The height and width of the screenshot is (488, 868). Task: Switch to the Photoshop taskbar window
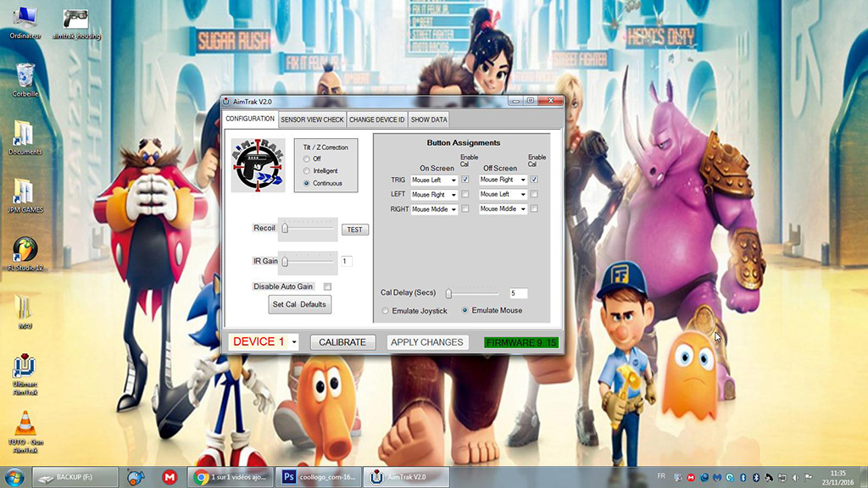[x=319, y=477]
